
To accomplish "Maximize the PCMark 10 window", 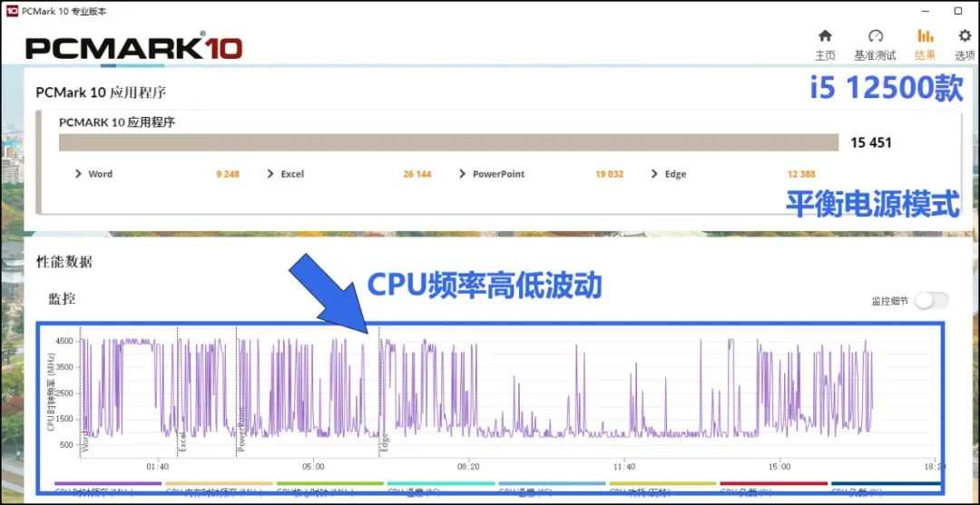I will (958, 11).
